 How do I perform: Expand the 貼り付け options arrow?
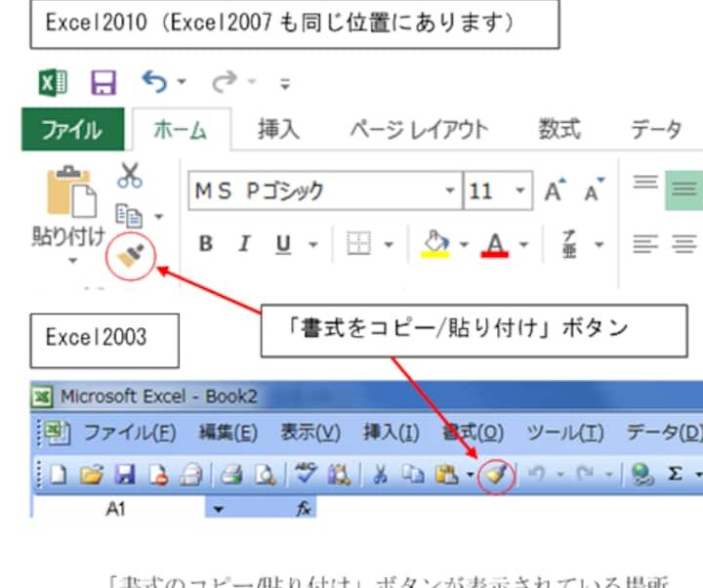[73, 260]
